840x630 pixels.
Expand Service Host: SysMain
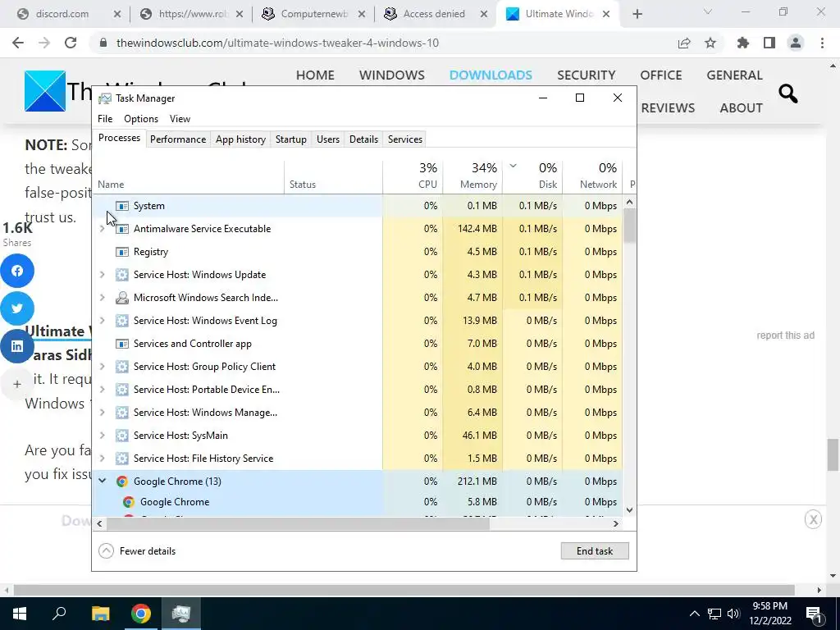(x=103, y=435)
